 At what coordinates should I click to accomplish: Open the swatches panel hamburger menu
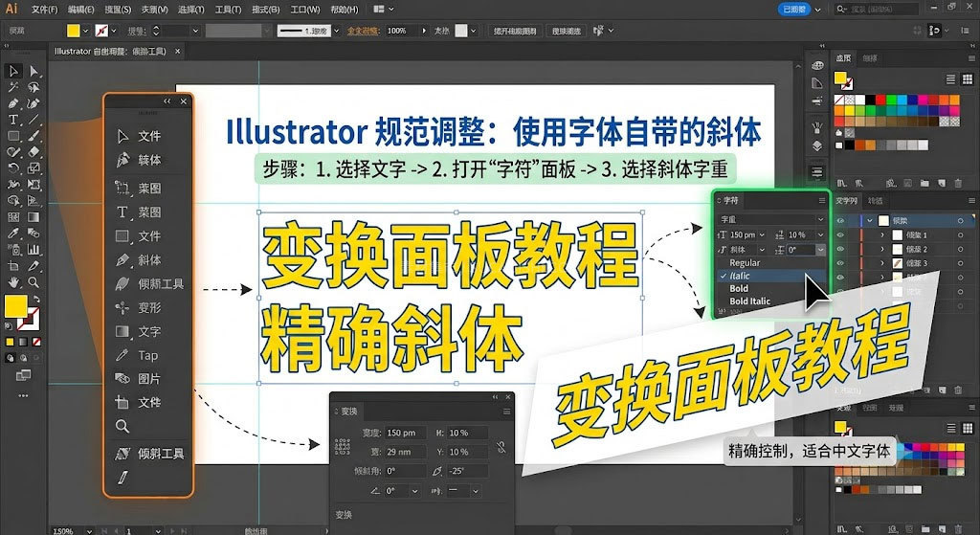point(971,58)
